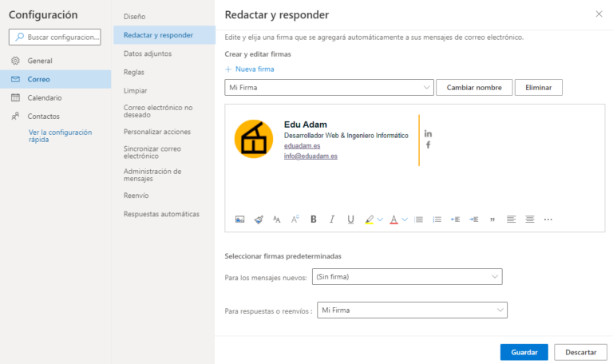Open more formatting options ellipsis
Image resolution: width=613 pixels, height=364 pixels.
(548, 220)
